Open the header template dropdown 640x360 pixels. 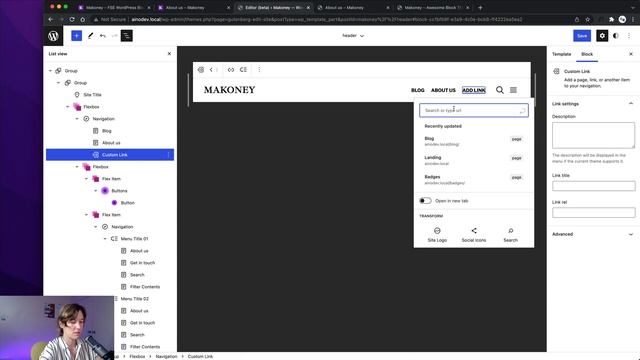coord(353,36)
